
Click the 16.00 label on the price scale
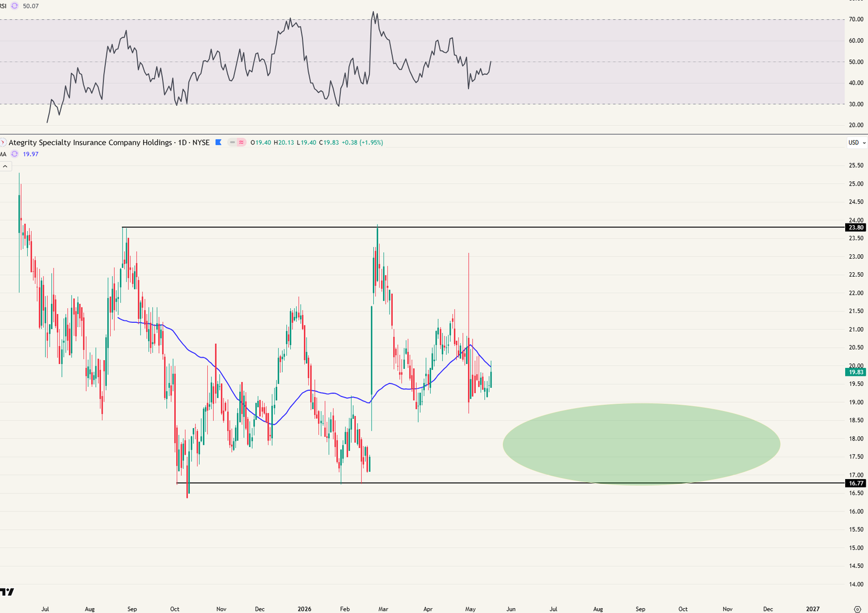coord(856,512)
